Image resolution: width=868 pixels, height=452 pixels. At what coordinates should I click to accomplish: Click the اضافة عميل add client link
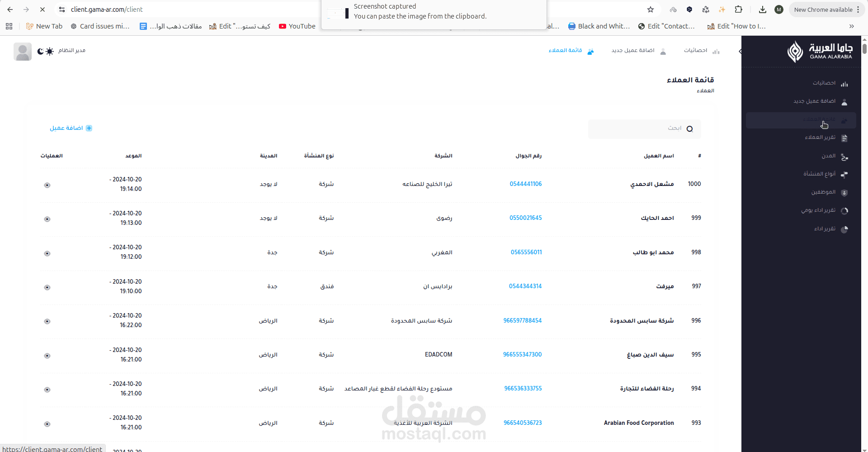pos(71,128)
